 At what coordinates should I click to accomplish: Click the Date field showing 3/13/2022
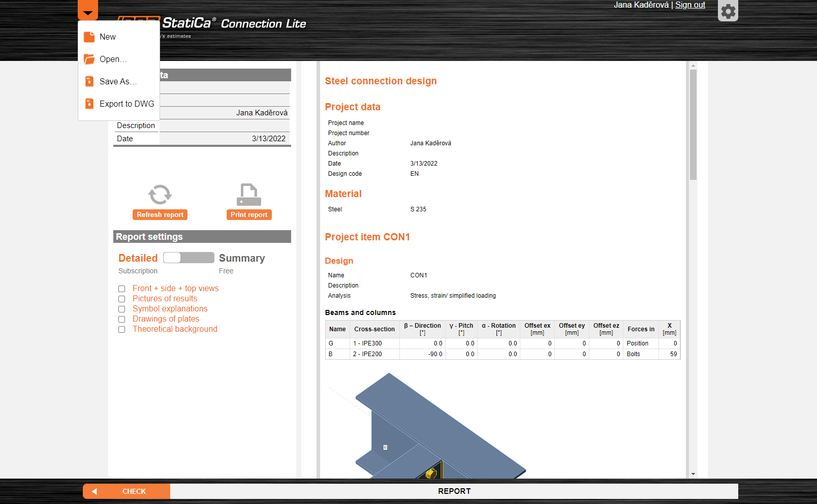[225, 139]
